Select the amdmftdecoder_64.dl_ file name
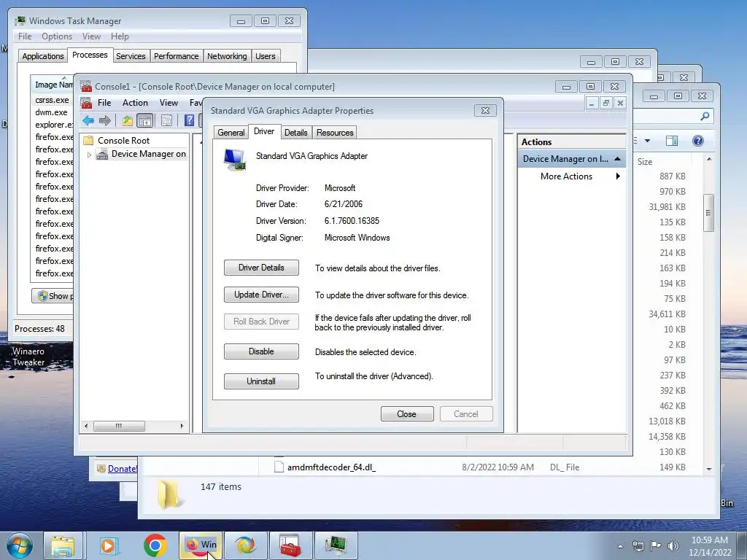747x560 pixels. point(331,467)
